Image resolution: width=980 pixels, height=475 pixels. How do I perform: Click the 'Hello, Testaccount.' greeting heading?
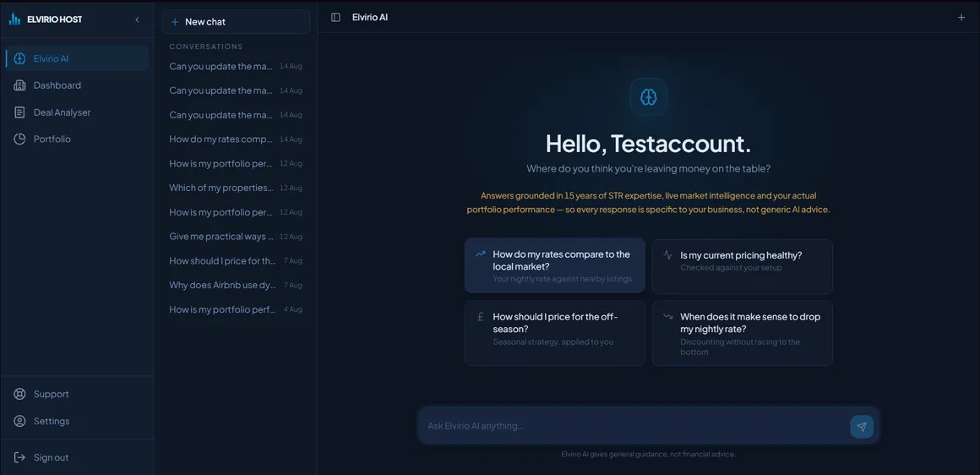(x=648, y=144)
